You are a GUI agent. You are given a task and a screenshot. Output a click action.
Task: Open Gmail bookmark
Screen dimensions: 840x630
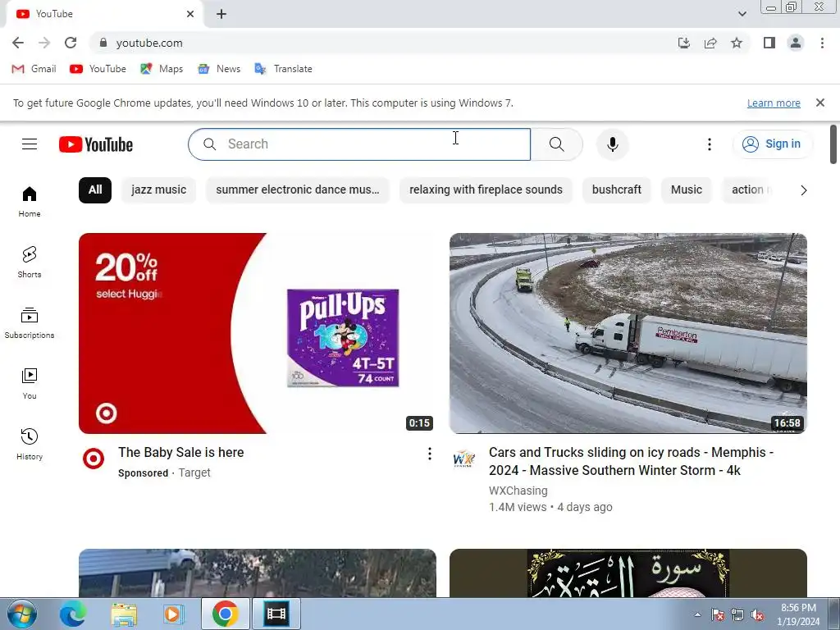point(34,69)
